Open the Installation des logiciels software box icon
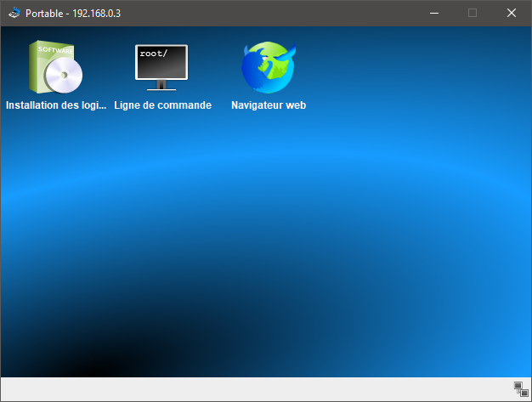 [56, 67]
